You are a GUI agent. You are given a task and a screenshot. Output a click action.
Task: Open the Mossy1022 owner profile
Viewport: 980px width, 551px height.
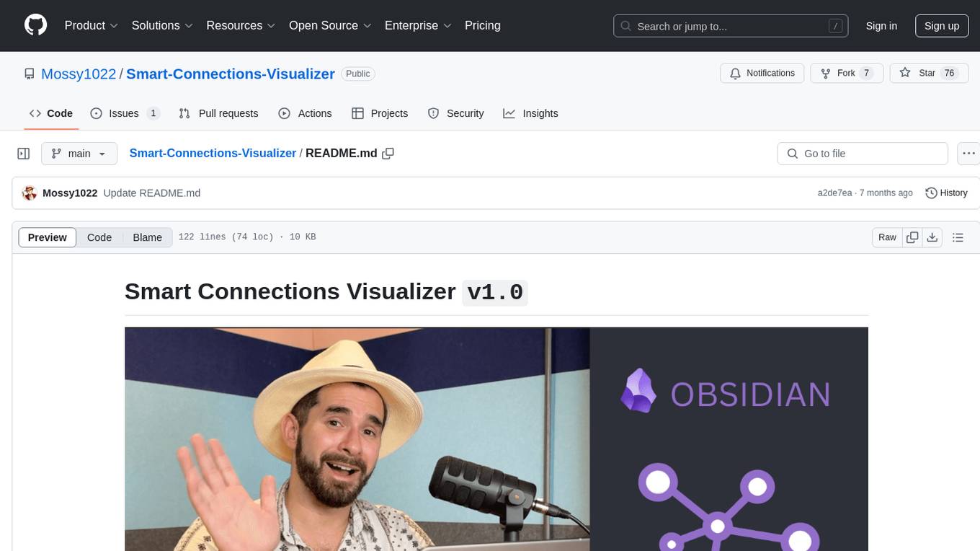[x=79, y=74]
